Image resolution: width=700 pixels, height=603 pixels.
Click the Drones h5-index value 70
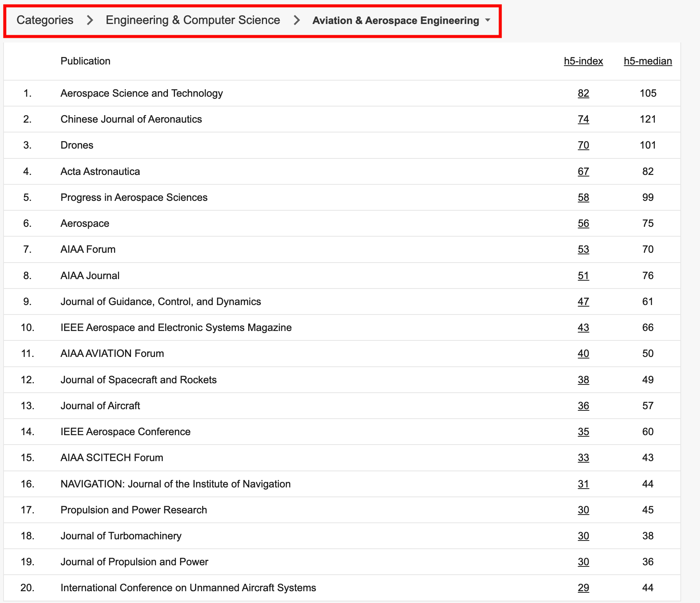coord(583,145)
